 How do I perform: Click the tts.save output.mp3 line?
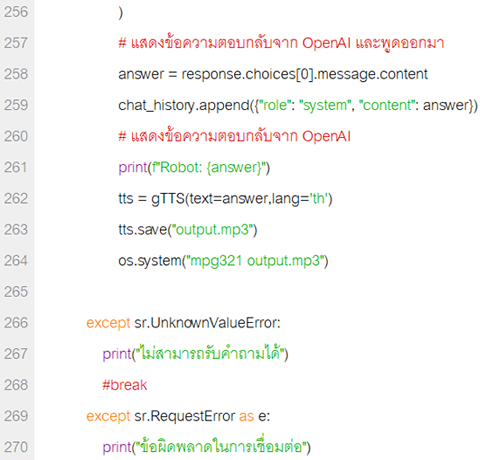point(188,230)
